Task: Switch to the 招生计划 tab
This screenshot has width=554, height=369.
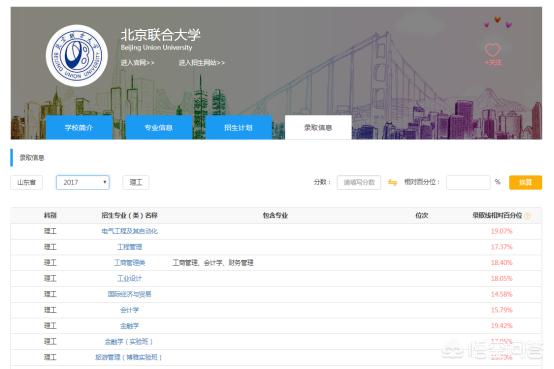Action: (x=238, y=127)
